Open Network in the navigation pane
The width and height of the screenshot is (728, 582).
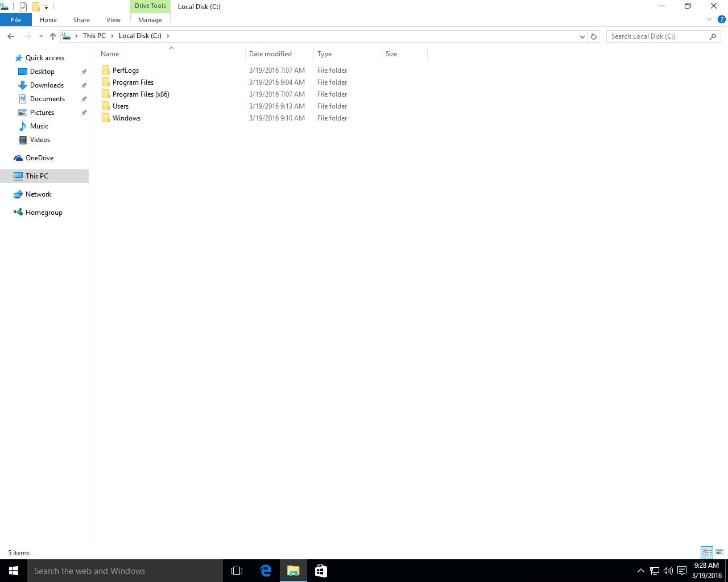(x=38, y=194)
